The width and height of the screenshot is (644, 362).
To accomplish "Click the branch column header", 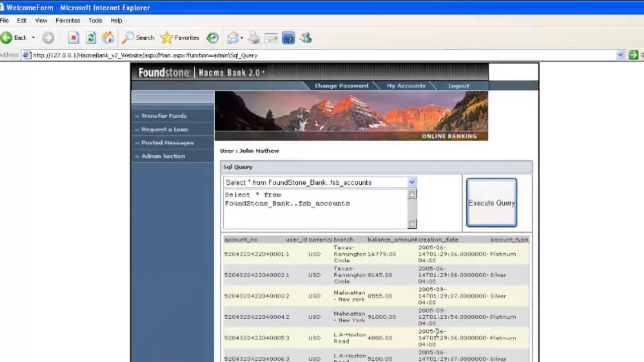I will (x=344, y=240).
